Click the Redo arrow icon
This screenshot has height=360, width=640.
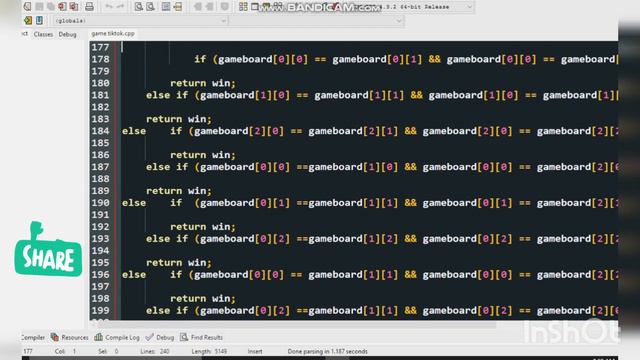coord(120,7)
